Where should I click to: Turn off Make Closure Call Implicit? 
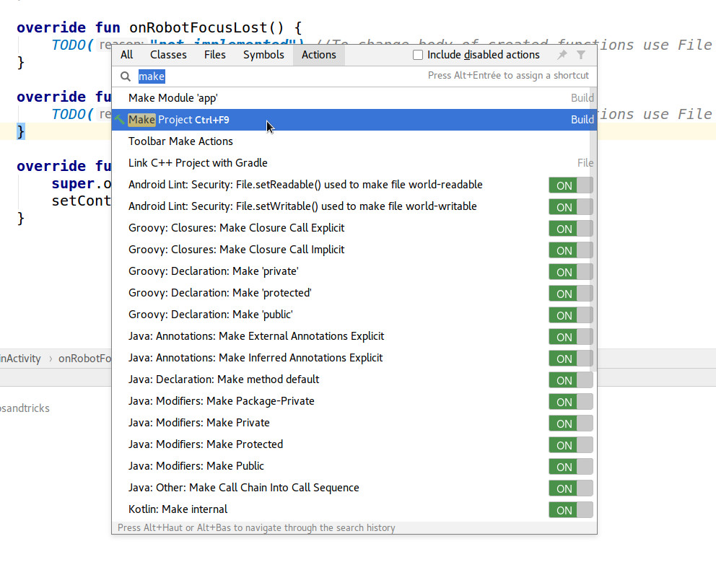[571, 250]
